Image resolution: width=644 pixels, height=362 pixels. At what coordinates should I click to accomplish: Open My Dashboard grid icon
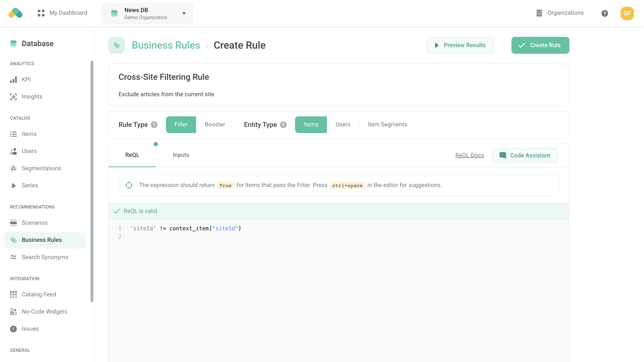41,13
